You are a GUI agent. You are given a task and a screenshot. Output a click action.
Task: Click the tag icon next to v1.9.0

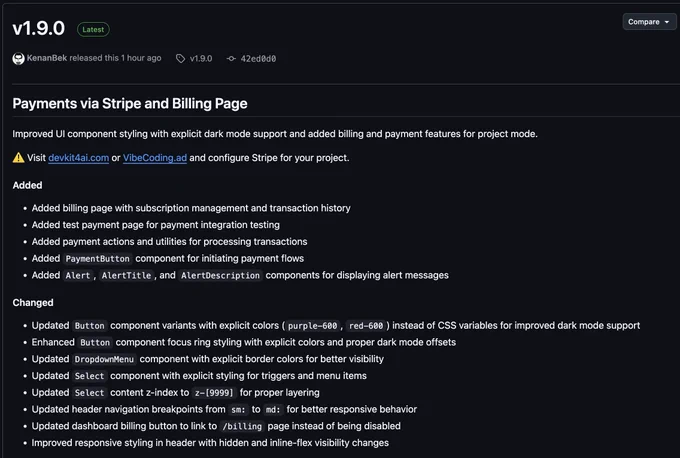[180, 59]
